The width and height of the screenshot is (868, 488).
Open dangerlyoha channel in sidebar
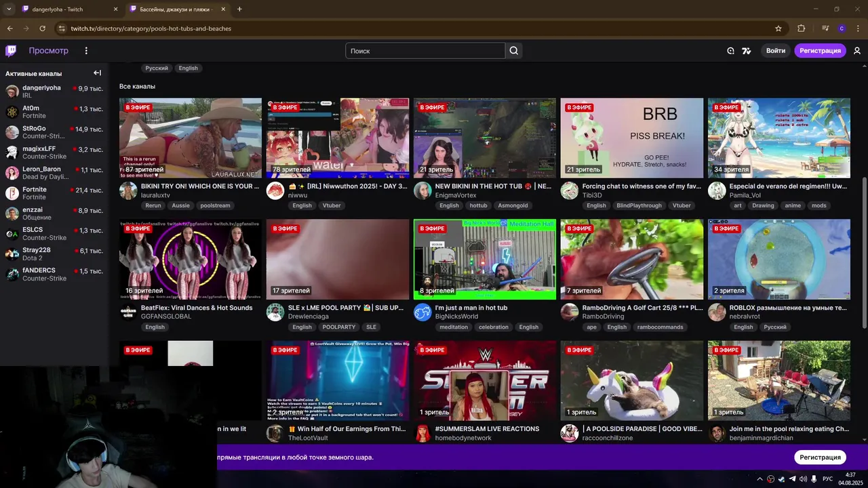pyautogui.click(x=54, y=91)
